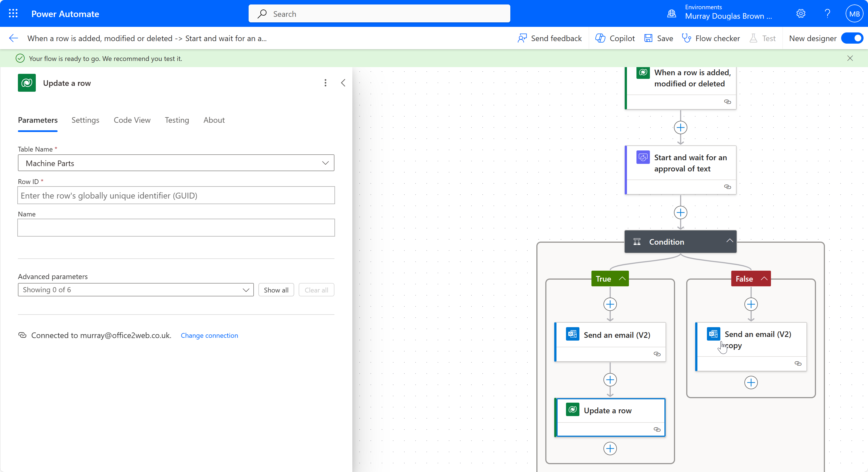Save the flow

(x=658, y=38)
